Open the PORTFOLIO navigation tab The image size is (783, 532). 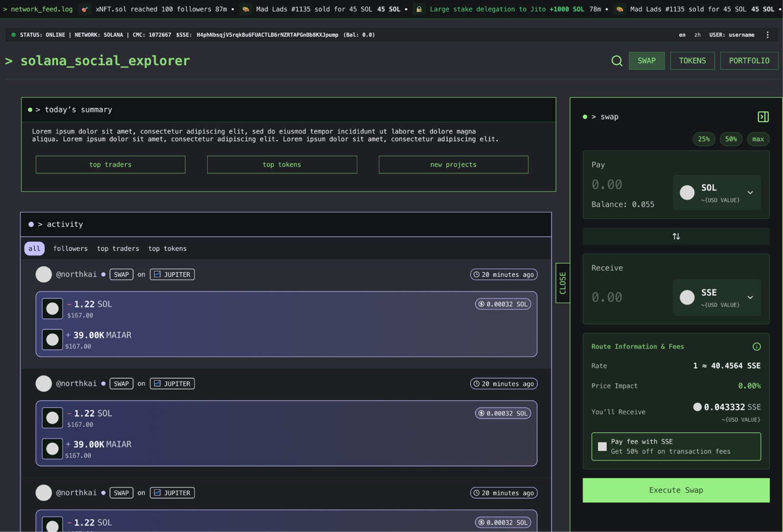(x=749, y=61)
